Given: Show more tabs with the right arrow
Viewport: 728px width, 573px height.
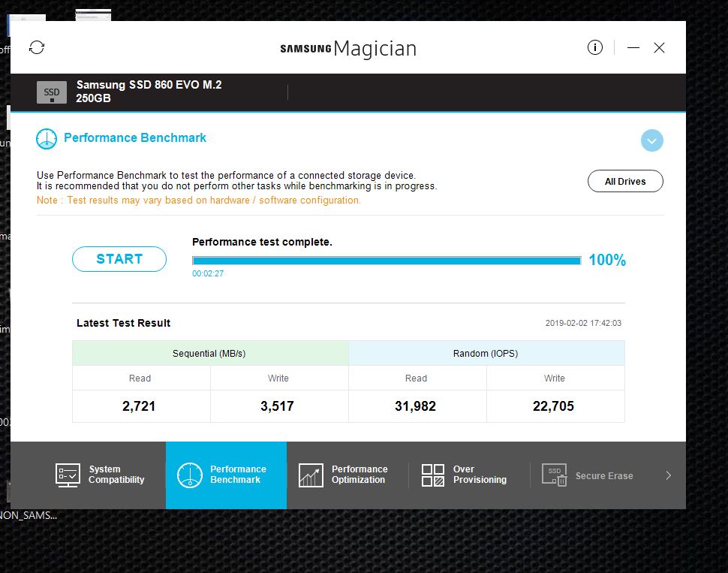Looking at the screenshot, I should tap(669, 475).
